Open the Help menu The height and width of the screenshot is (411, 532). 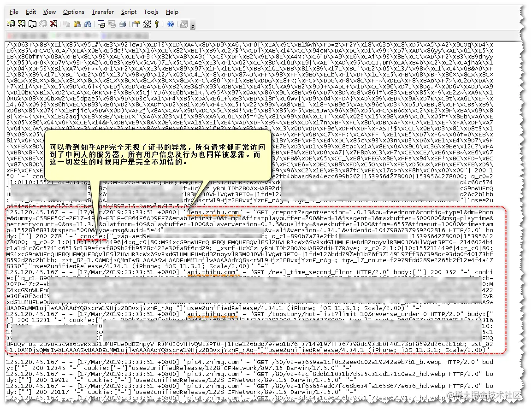pyautogui.click(x=172, y=12)
